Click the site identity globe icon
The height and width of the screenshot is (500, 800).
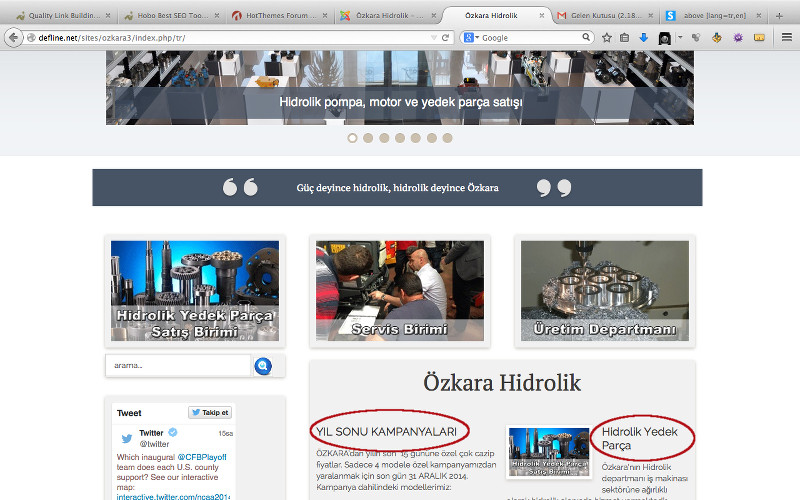coord(31,37)
